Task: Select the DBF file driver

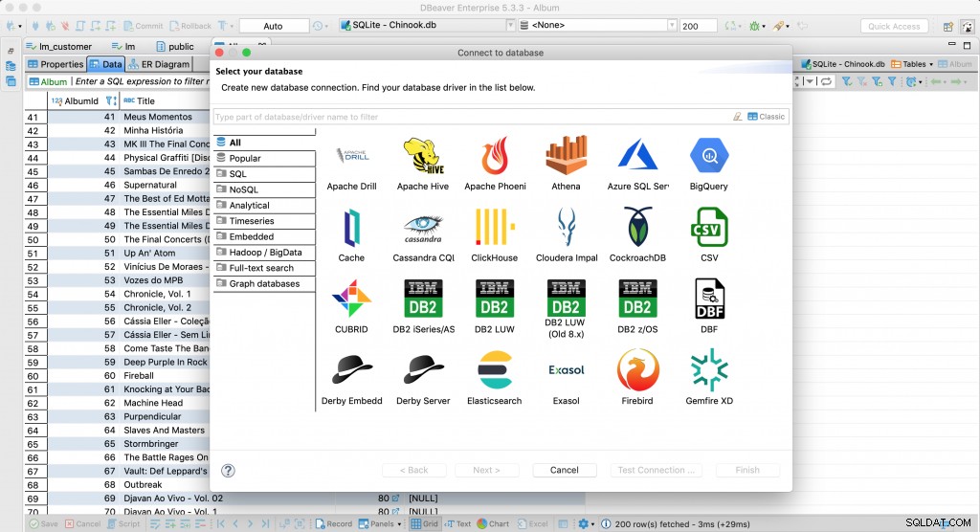Action: pyautogui.click(x=709, y=299)
